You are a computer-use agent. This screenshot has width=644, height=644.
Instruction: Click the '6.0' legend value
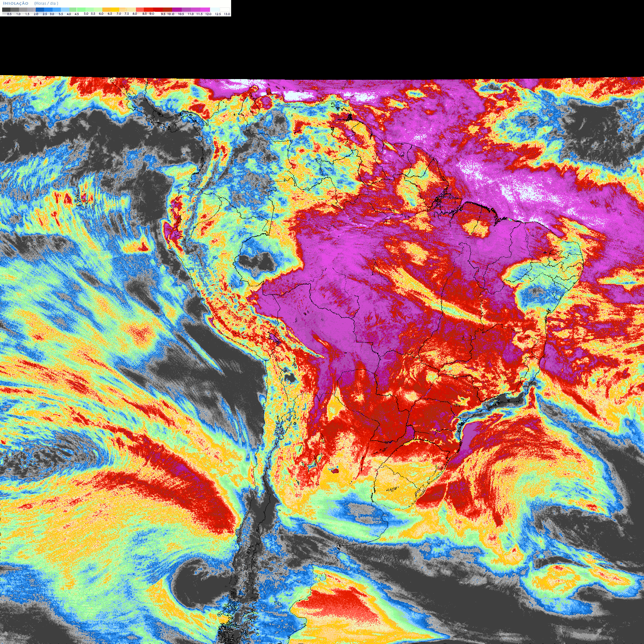point(101,14)
